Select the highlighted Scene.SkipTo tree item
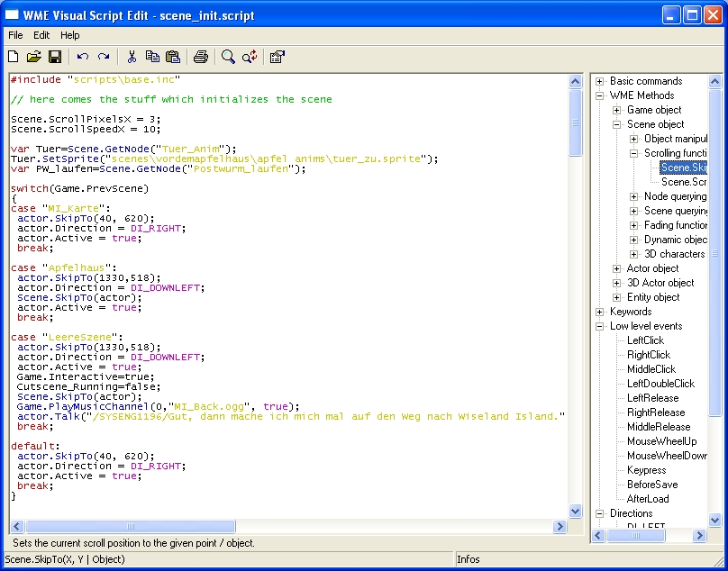This screenshot has width=728, height=571. [x=683, y=168]
